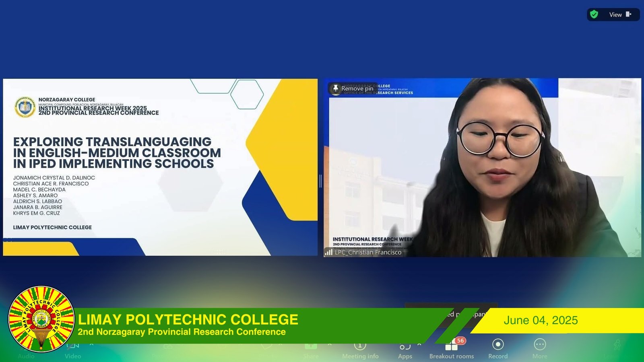Click the 56 notification badge
Image resolution: width=644 pixels, height=362 pixels.
tap(460, 341)
